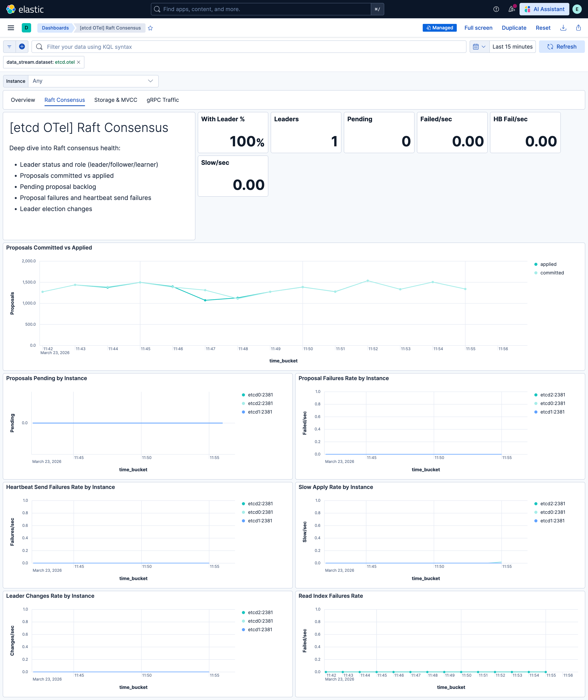Click the Failed/sec metric panel

tap(452, 133)
